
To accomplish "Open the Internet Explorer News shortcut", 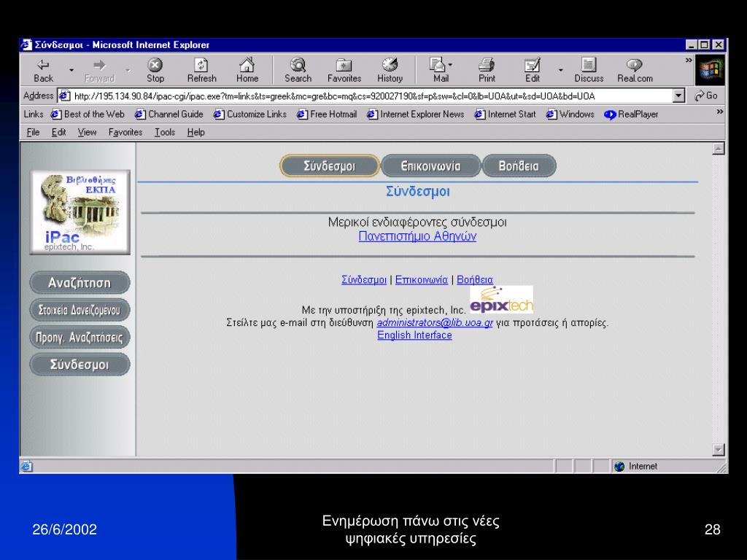I will pyautogui.click(x=415, y=114).
